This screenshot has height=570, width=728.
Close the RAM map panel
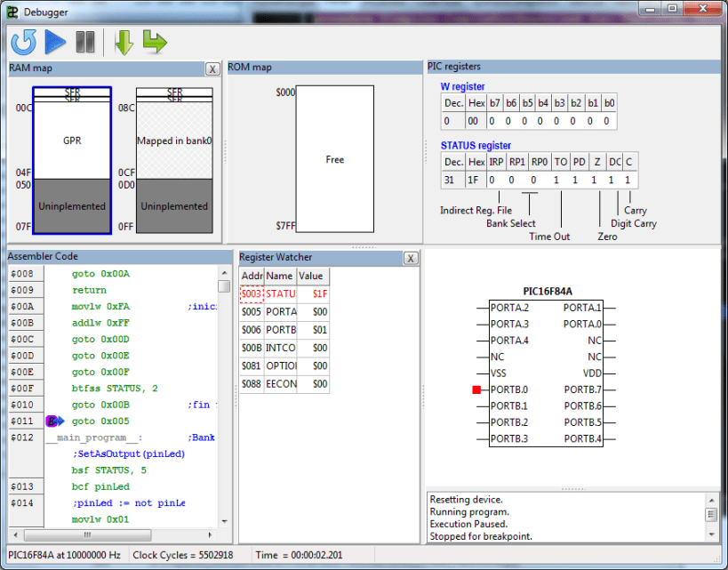point(212,68)
